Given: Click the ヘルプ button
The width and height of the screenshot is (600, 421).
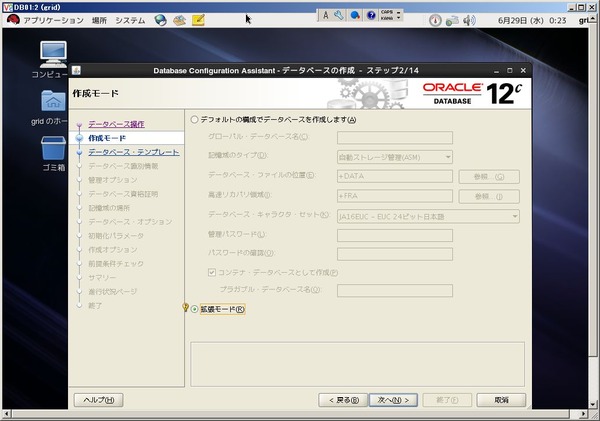Looking at the screenshot, I should (x=98, y=400).
